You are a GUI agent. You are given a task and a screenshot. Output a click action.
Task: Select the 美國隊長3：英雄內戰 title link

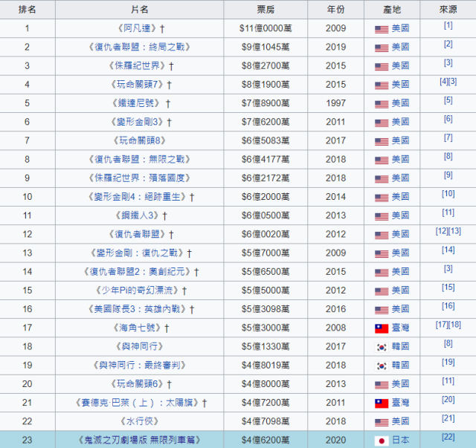point(137,309)
